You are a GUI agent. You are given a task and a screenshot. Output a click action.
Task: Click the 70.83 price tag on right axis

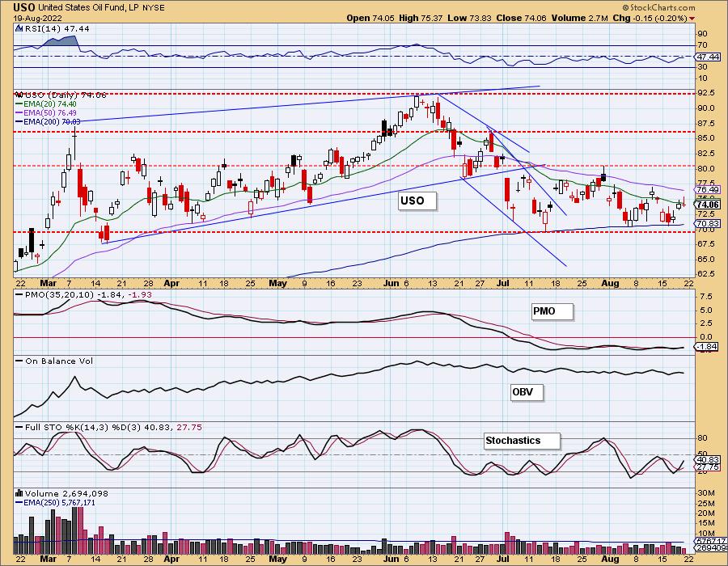708,224
